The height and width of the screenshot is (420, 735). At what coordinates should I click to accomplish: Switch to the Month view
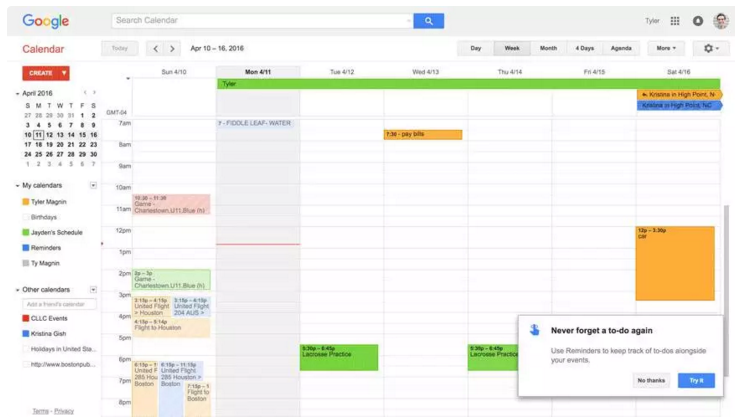(548, 48)
